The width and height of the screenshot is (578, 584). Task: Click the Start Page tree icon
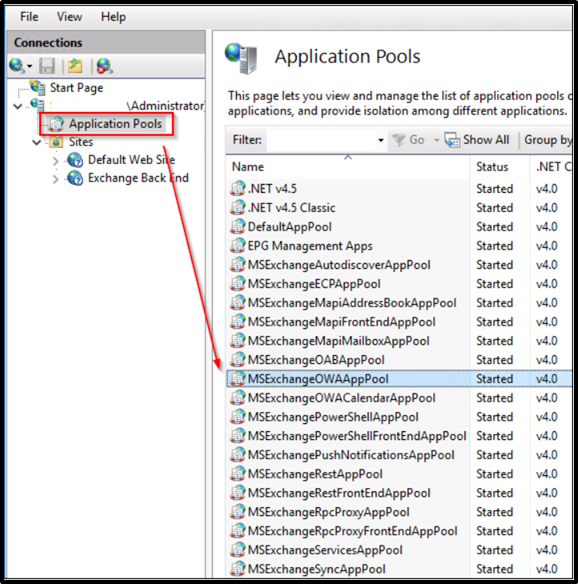(x=37, y=87)
